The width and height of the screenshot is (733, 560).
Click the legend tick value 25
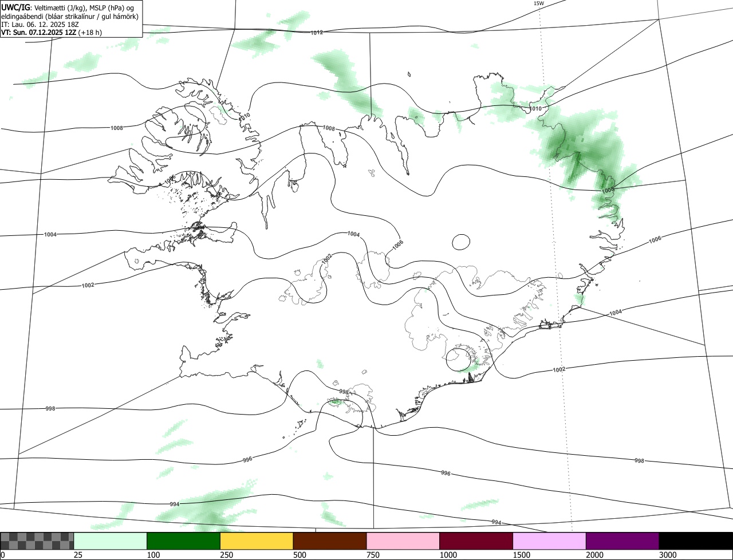click(x=78, y=555)
